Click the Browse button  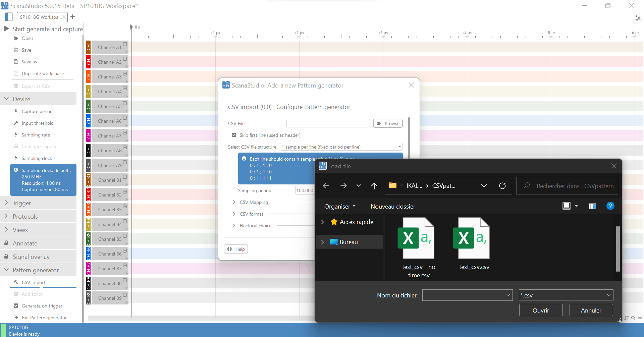(x=388, y=123)
